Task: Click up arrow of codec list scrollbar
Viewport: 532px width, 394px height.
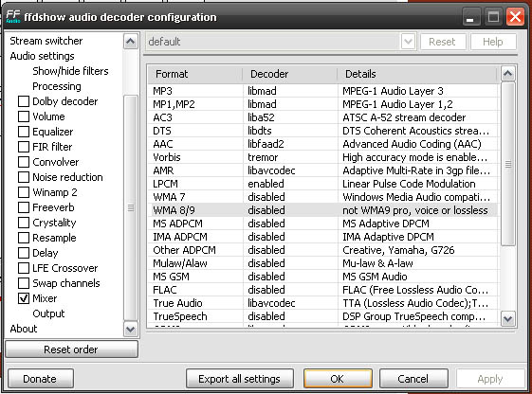Action: pos(508,73)
